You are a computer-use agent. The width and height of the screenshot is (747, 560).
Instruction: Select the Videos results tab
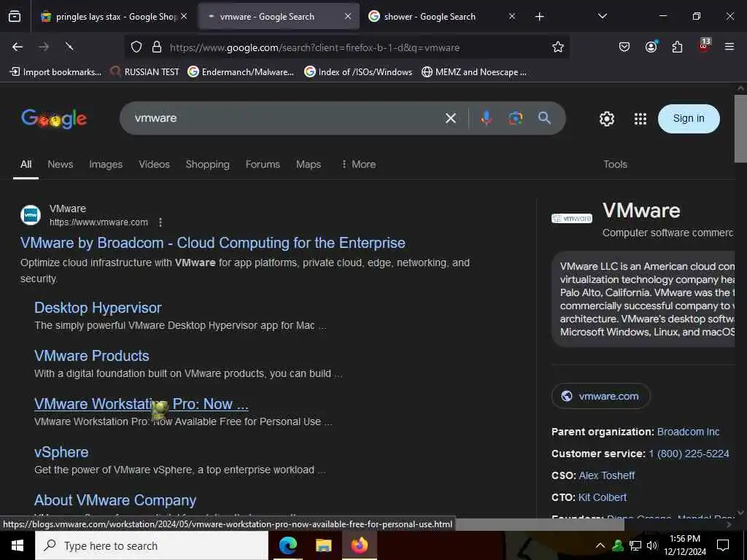coord(155,164)
